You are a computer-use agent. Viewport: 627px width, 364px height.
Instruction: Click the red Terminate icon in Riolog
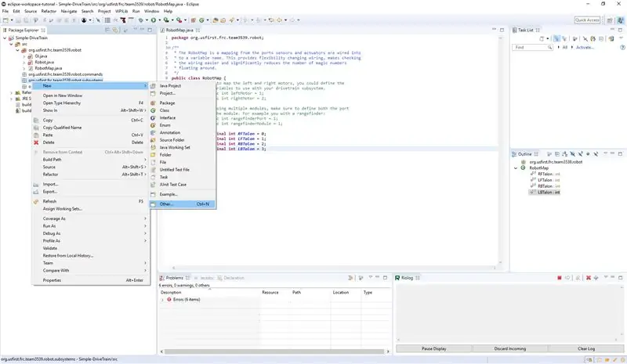coord(560,278)
